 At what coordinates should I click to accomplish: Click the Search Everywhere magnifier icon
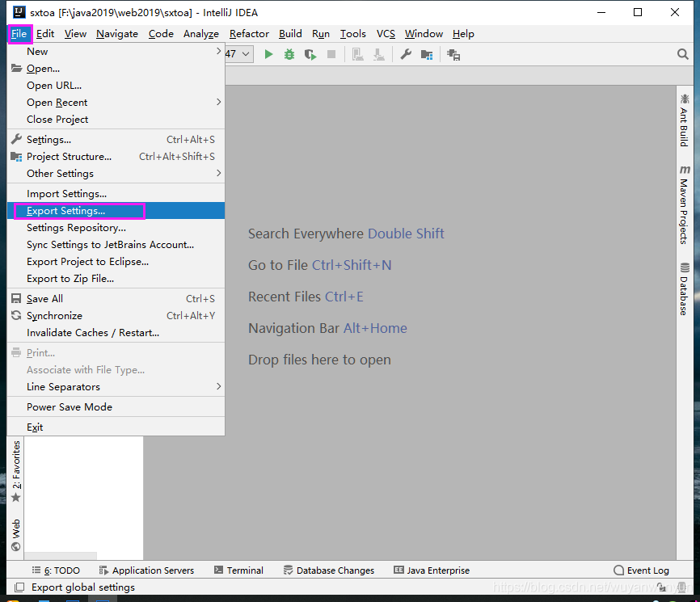click(682, 54)
